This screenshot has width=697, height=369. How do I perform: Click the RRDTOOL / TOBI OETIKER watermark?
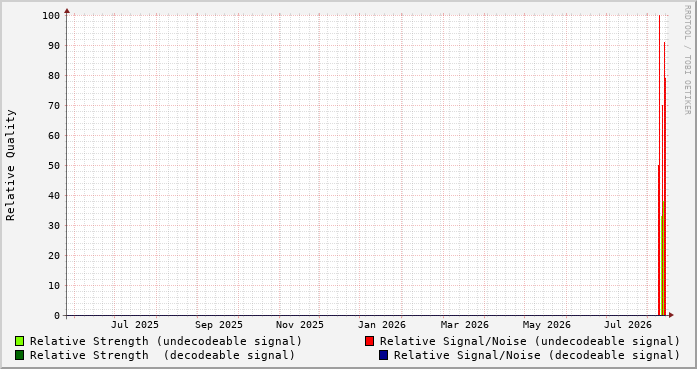[x=687, y=60]
